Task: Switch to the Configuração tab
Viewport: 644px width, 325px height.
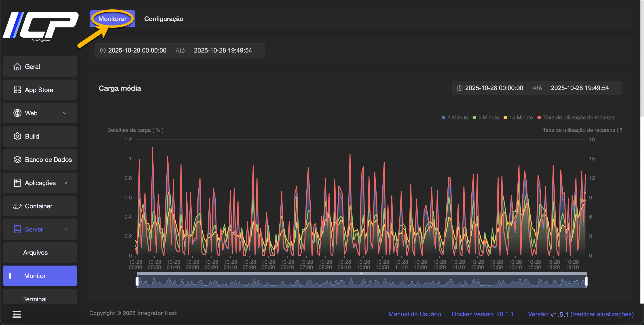Action: [x=163, y=19]
